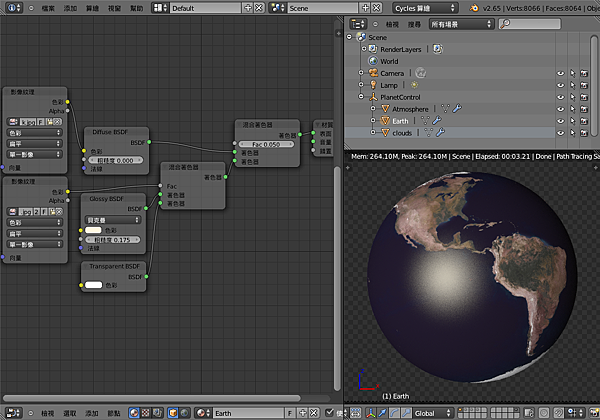Open second menu in node editor footer
Image resolution: width=600 pixels, height=420 pixels.
pyautogui.click(x=70, y=413)
